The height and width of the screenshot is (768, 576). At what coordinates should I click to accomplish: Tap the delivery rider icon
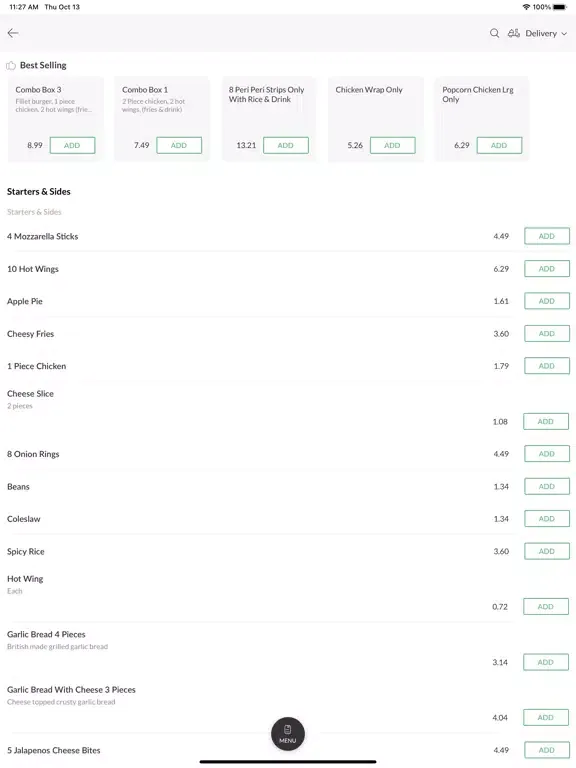[513, 33]
